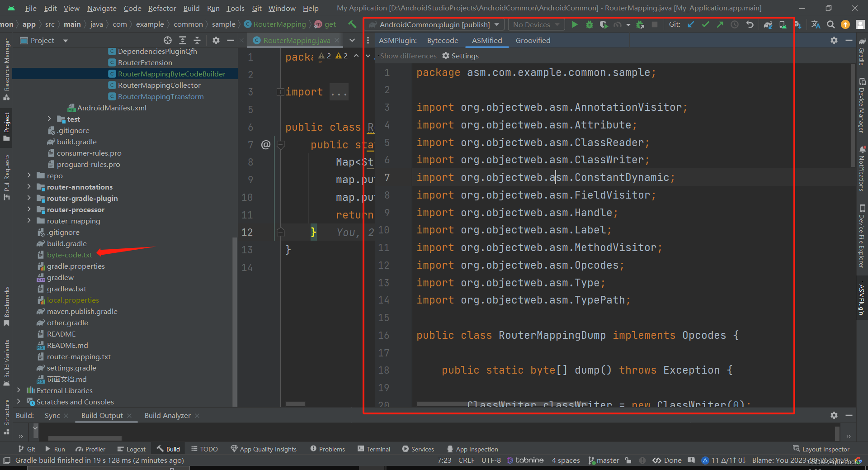Open the ASMPlugin vertical dots menu
This screenshot has height=470, width=868.
click(368, 40)
